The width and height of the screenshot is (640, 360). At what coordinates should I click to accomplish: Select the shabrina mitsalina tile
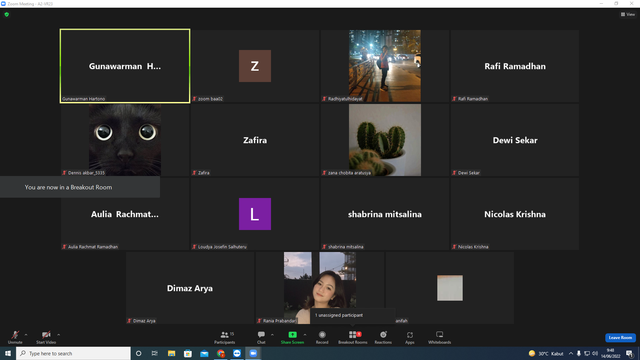pos(384,214)
